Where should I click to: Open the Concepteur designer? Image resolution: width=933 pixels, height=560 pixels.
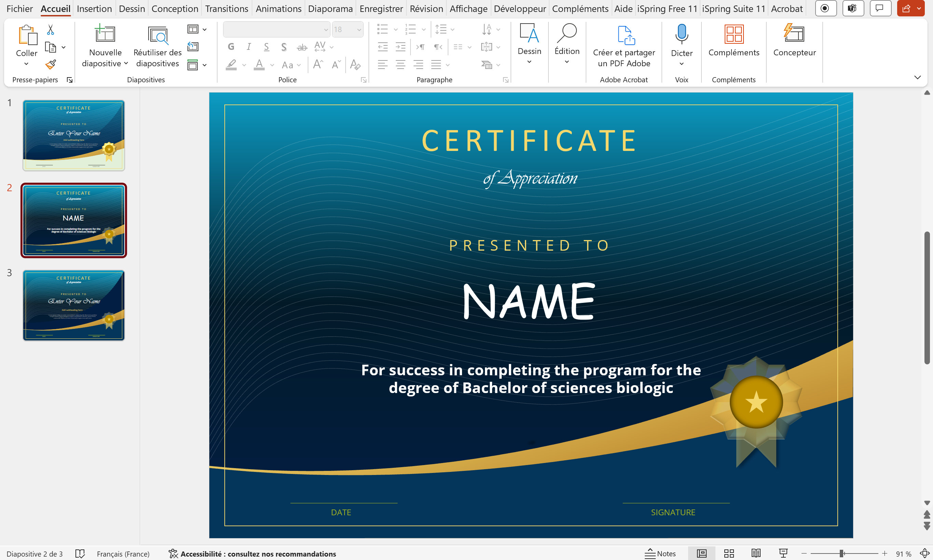794,40
